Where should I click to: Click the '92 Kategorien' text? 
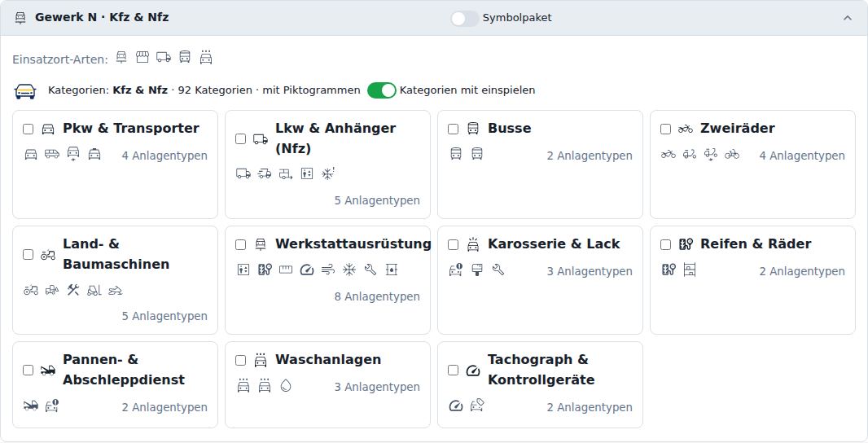(215, 90)
